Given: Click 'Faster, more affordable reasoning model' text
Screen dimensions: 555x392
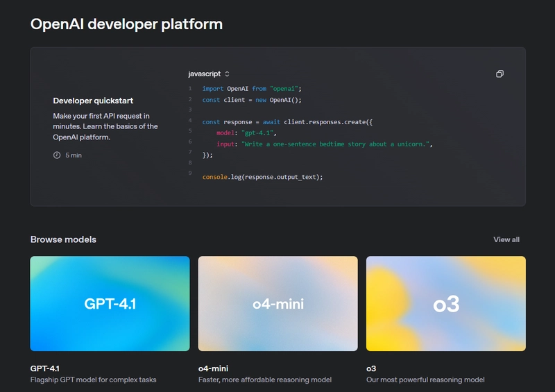Looking at the screenshot, I should [265, 380].
